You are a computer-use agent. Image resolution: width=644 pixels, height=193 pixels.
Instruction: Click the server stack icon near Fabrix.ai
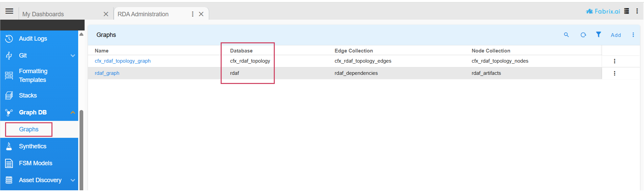coord(626,11)
